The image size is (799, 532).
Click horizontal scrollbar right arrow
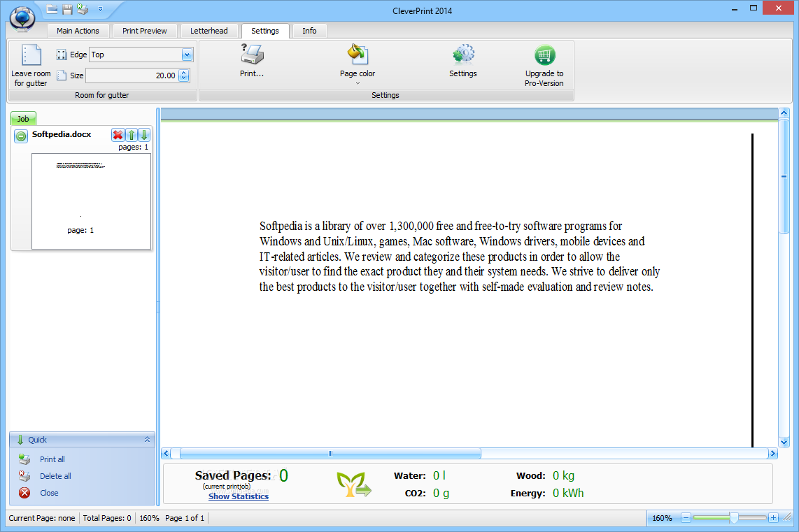pos(772,453)
